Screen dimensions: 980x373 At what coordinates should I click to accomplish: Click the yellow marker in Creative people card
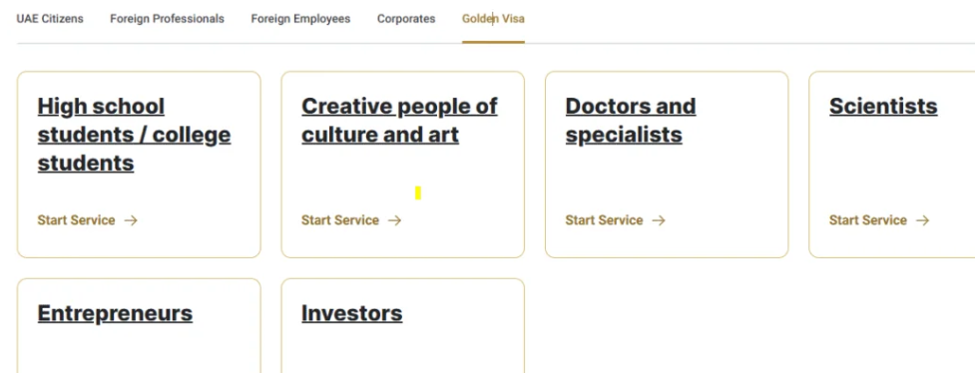coord(418,193)
